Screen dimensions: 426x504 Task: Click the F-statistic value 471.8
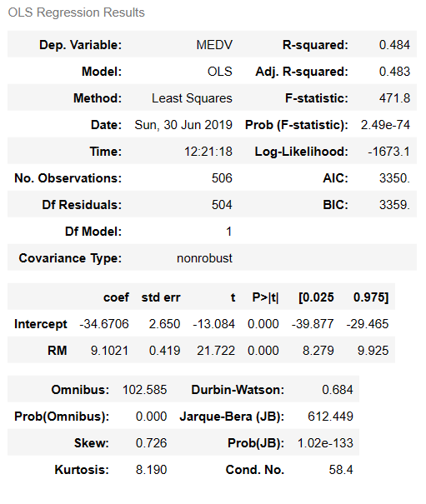394,98
